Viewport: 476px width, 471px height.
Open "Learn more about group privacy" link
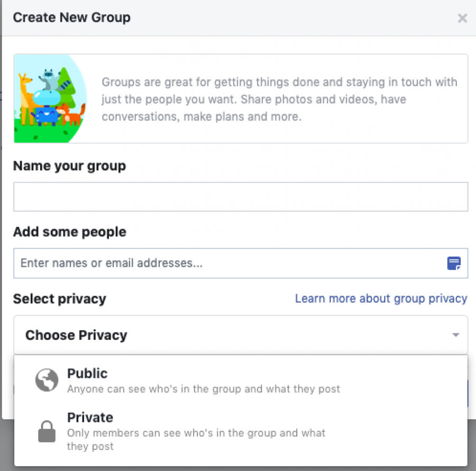(x=381, y=299)
